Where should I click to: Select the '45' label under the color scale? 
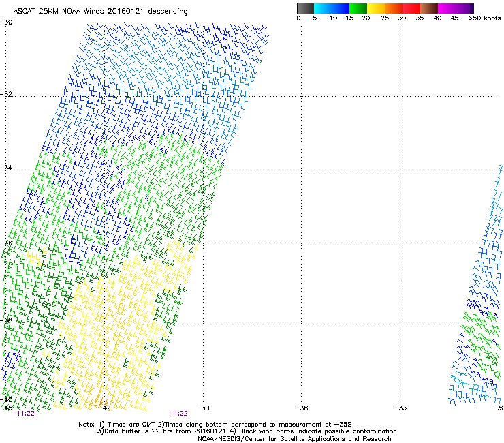click(x=454, y=18)
